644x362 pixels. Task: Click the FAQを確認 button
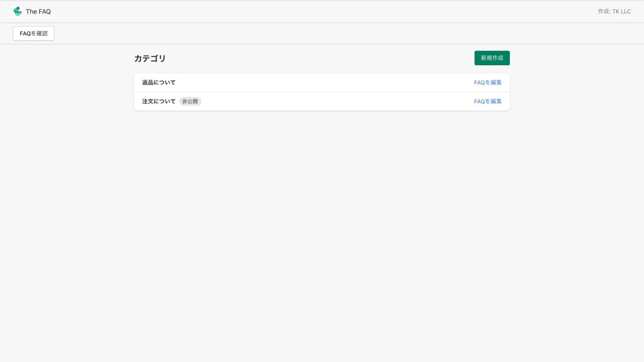[x=33, y=33]
